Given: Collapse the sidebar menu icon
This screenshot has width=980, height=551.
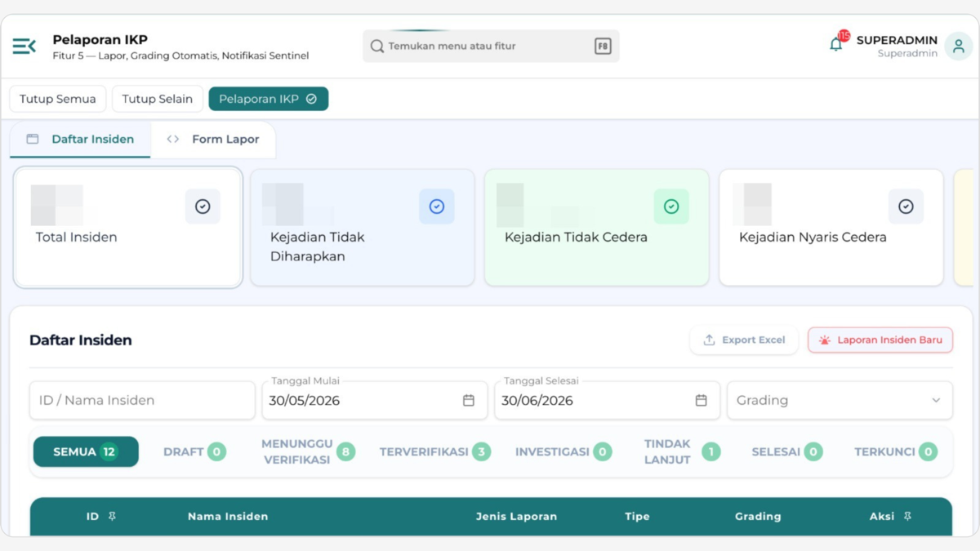Looking at the screenshot, I should click(x=24, y=47).
